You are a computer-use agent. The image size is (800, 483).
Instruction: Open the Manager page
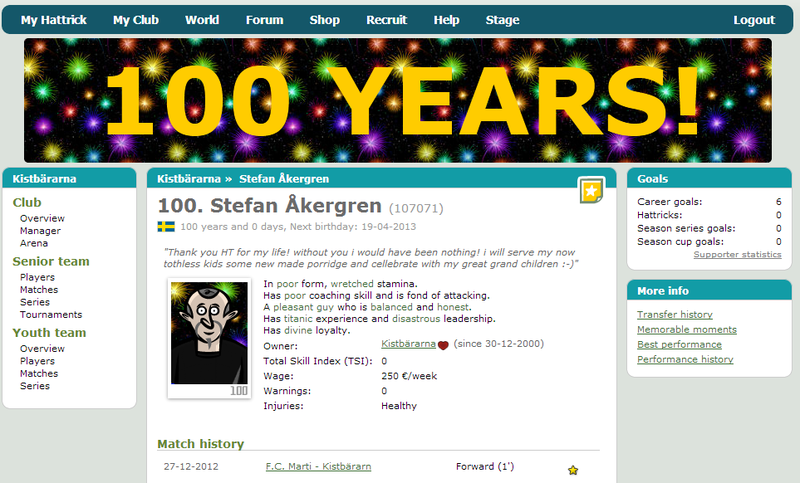click(x=40, y=231)
